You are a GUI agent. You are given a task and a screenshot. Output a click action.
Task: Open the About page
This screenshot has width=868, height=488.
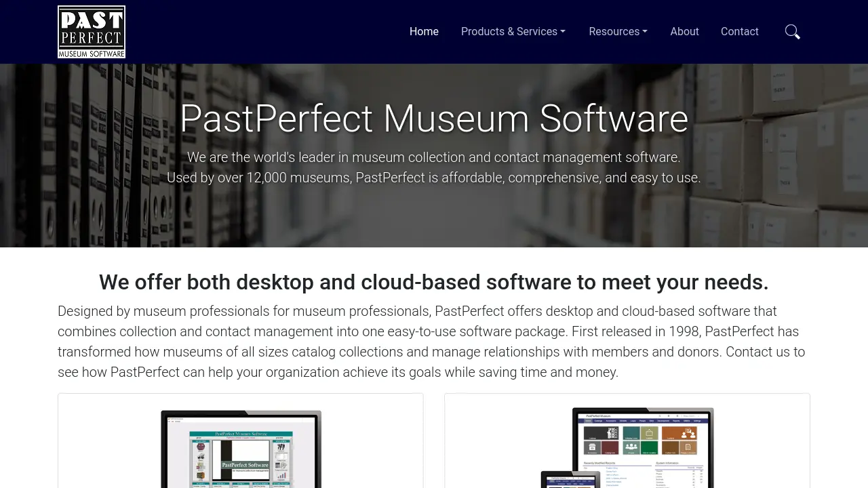point(684,32)
